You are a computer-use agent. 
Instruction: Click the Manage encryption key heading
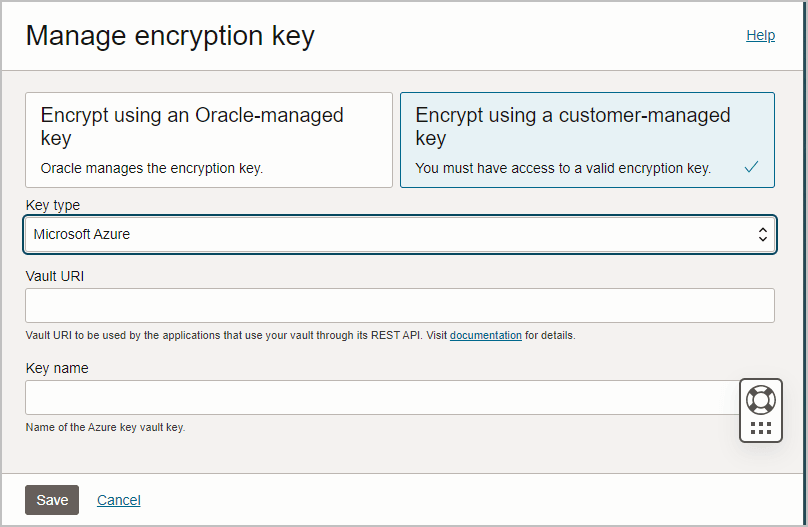coord(170,36)
